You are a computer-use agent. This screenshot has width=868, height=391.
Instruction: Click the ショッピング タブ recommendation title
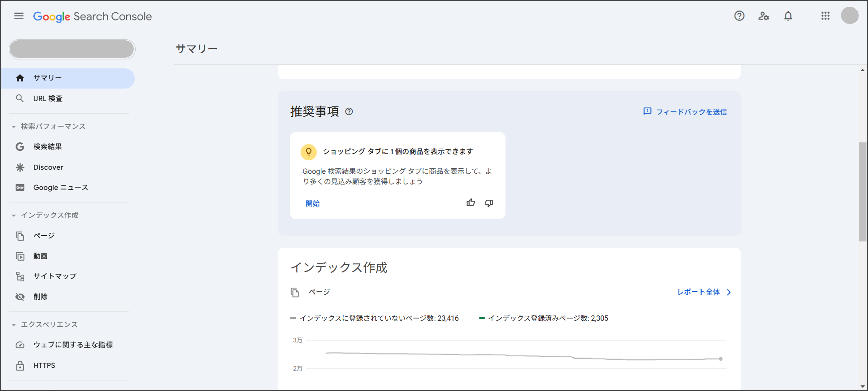(398, 152)
